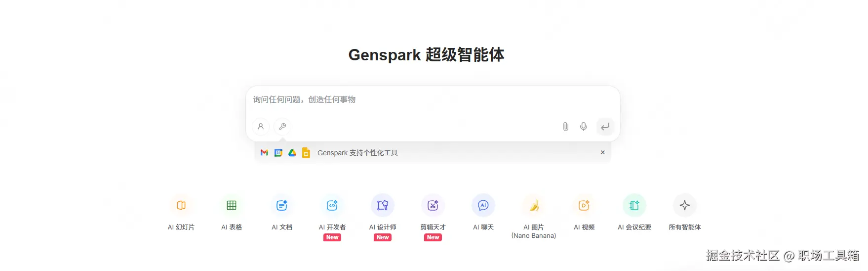Activate the microphone voice input

(584, 127)
